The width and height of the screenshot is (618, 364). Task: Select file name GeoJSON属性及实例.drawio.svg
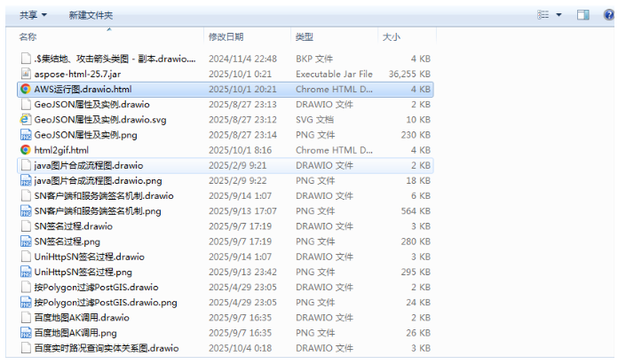click(100, 120)
